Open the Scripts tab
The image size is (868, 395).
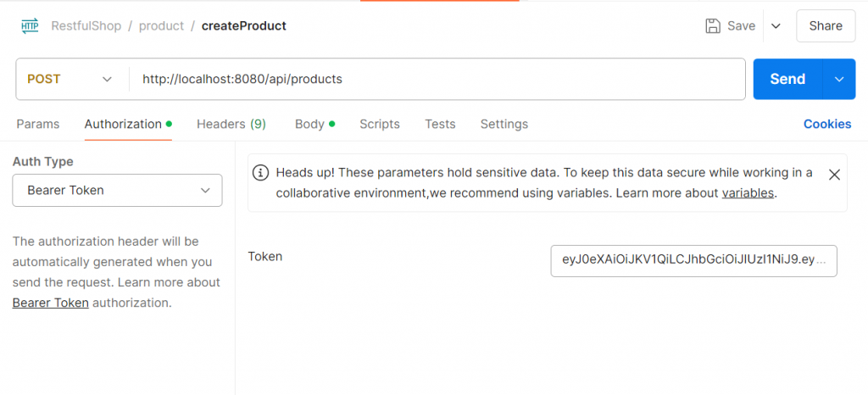[379, 124]
